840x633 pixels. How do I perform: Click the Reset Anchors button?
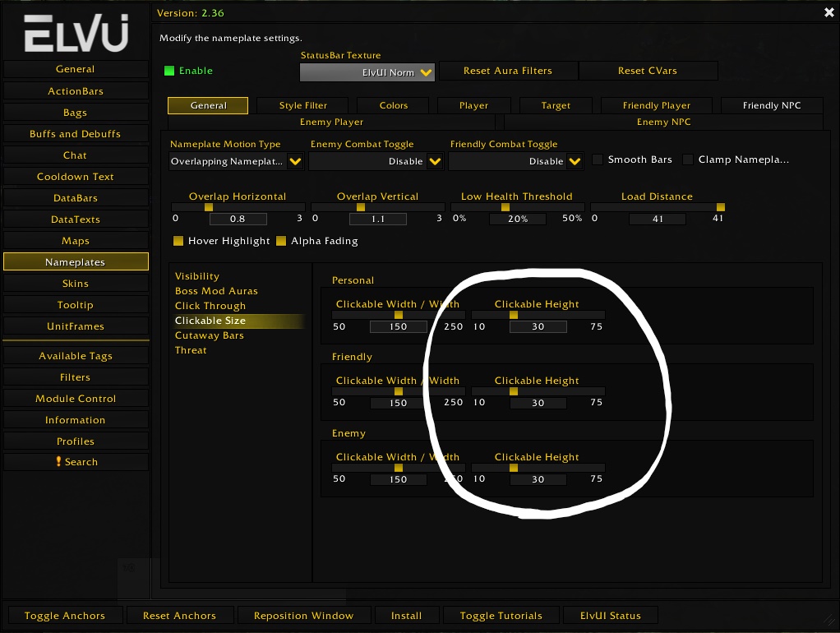coord(179,615)
